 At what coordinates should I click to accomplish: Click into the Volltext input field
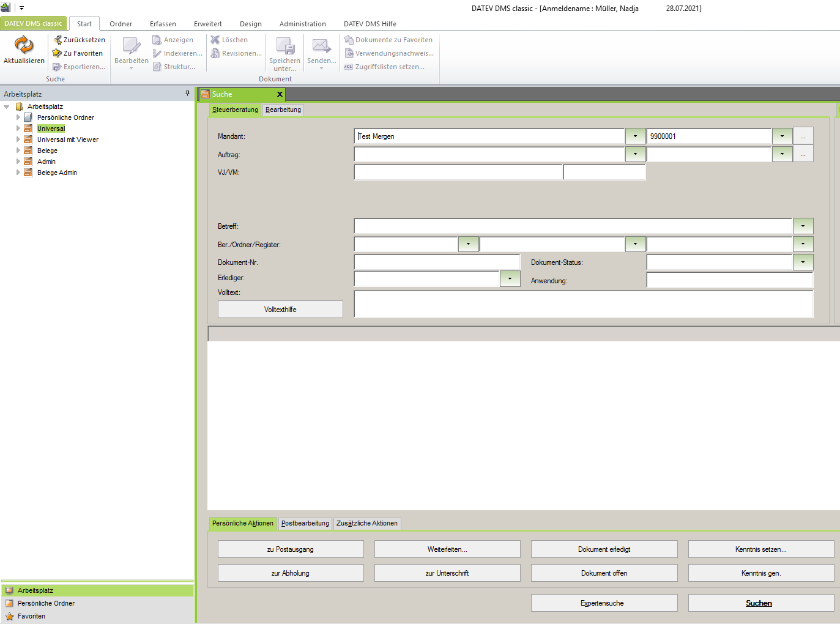click(584, 304)
